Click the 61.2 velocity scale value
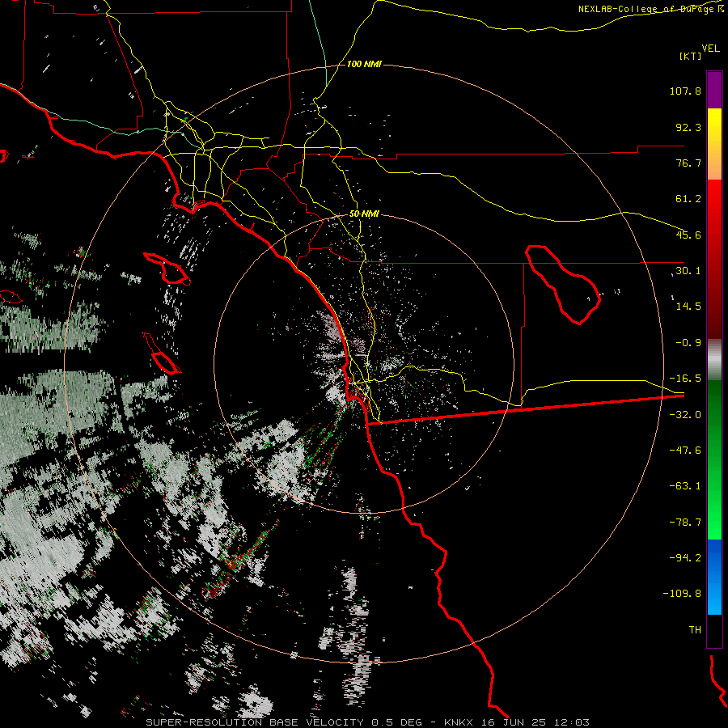Image resolution: width=728 pixels, height=728 pixels. 688,199
